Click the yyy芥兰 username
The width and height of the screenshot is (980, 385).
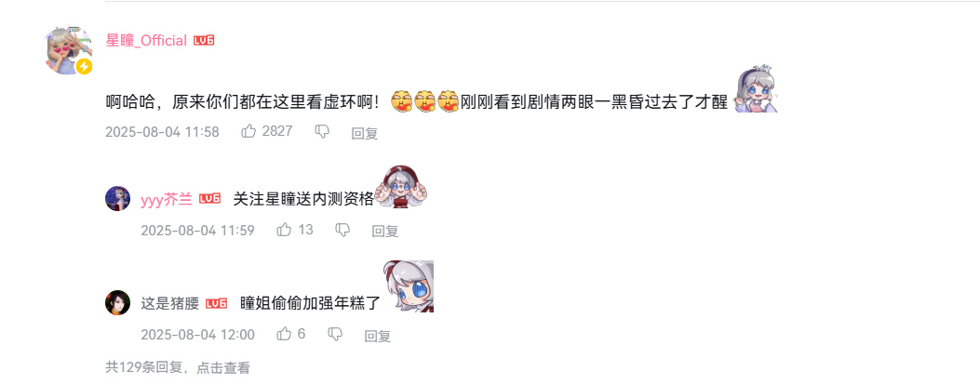point(167,199)
